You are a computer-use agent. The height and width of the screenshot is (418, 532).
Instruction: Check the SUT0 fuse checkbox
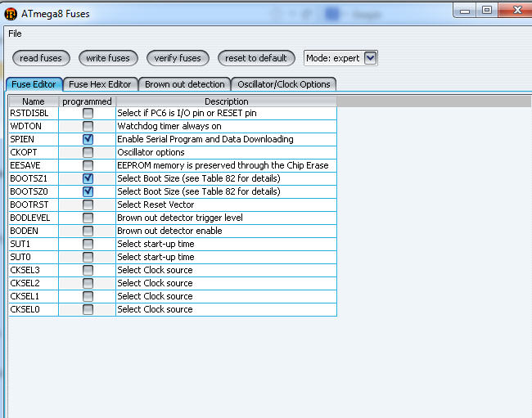(88, 257)
